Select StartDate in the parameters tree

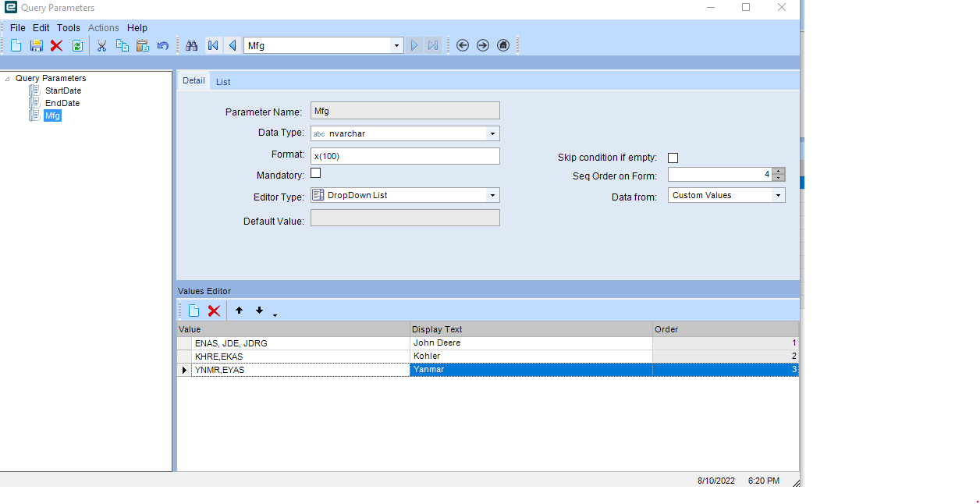[x=62, y=91]
